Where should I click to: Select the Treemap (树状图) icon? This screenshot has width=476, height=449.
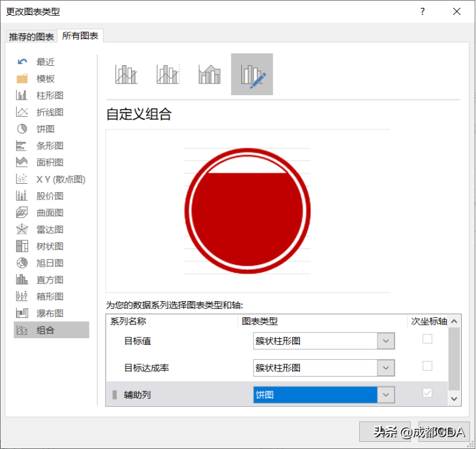(22, 246)
